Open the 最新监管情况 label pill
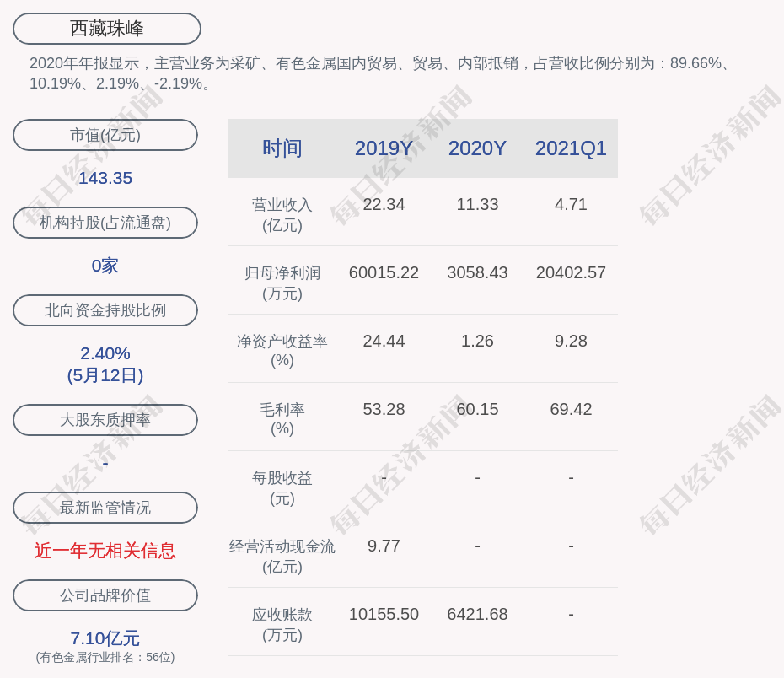Viewport: 784px width, 678px height. tap(105, 508)
